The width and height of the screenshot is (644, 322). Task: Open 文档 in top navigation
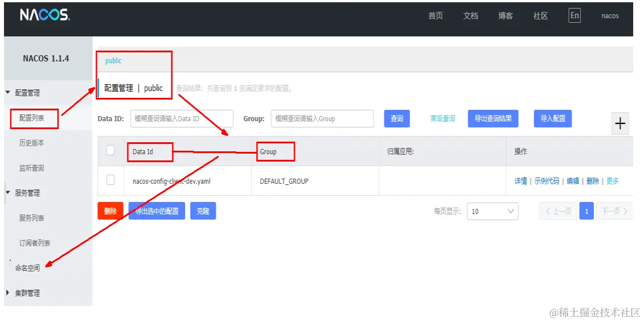[471, 15]
